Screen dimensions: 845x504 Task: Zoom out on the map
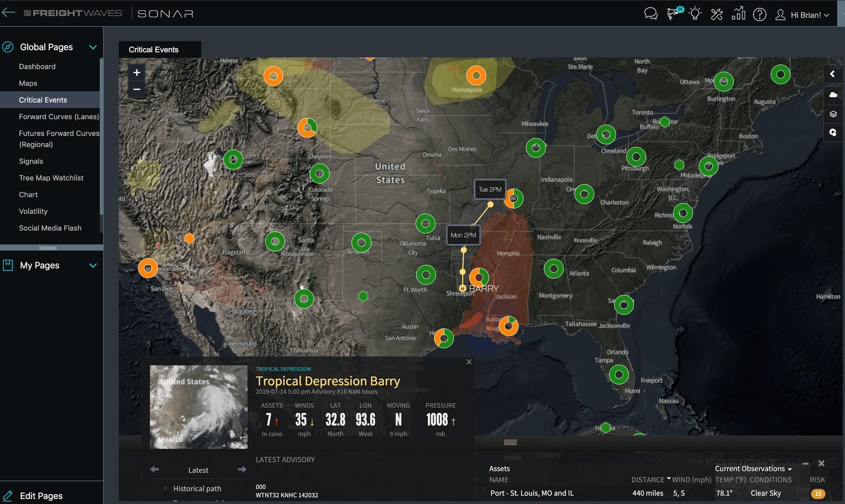point(137,90)
